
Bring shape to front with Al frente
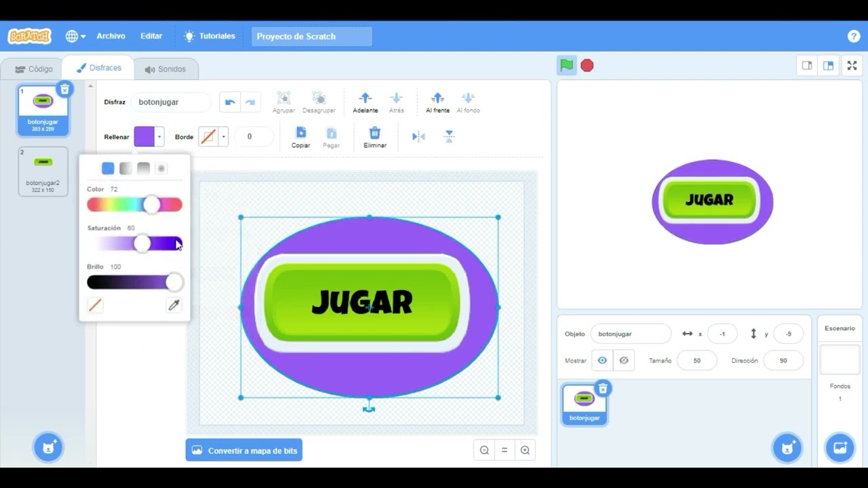click(x=437, y=102)
